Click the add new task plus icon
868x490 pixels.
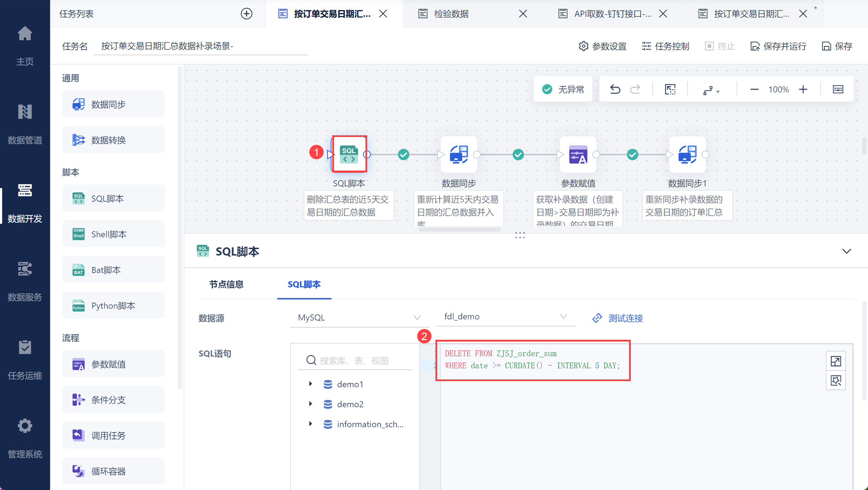[246, 14]
